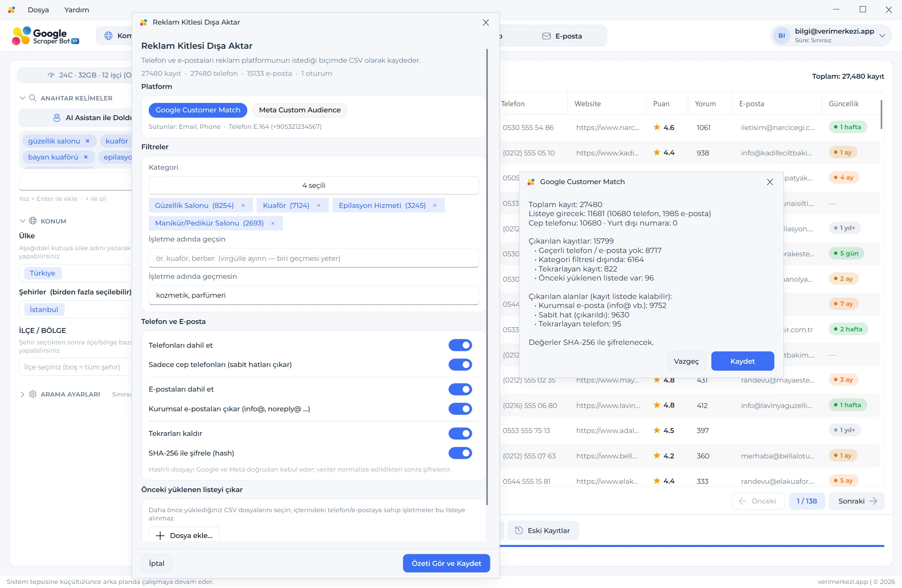The image size is (902, 588).
Task: Delete the bayan kuaförü keyword tag
Action: coord(86,157)
